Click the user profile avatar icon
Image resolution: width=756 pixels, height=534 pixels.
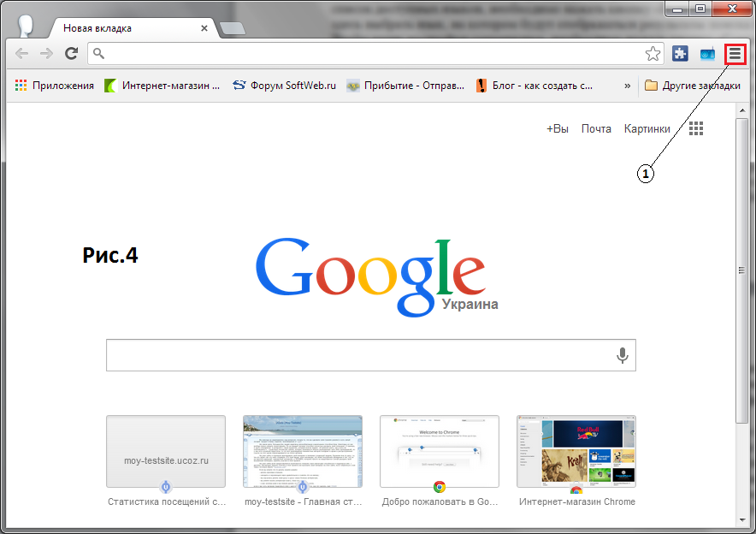(25, 26)
